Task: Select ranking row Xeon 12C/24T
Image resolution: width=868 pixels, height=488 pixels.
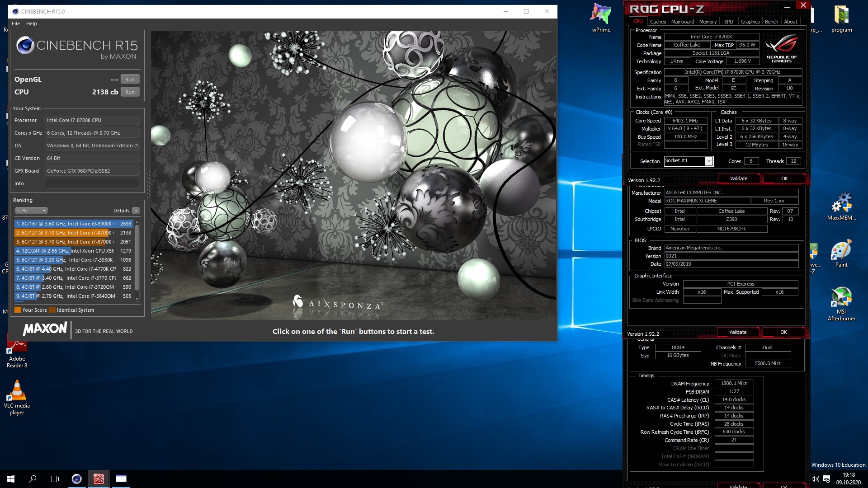Action: [x=73, y=251]
